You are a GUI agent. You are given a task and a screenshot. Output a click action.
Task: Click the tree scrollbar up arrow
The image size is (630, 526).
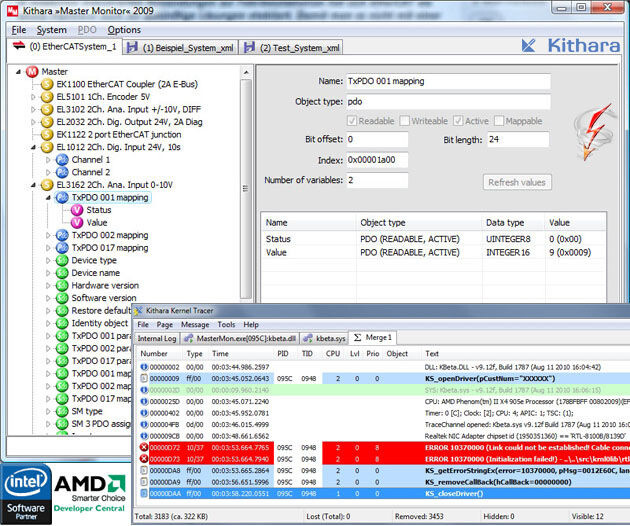pyautogui.click(x=246, y=73)
